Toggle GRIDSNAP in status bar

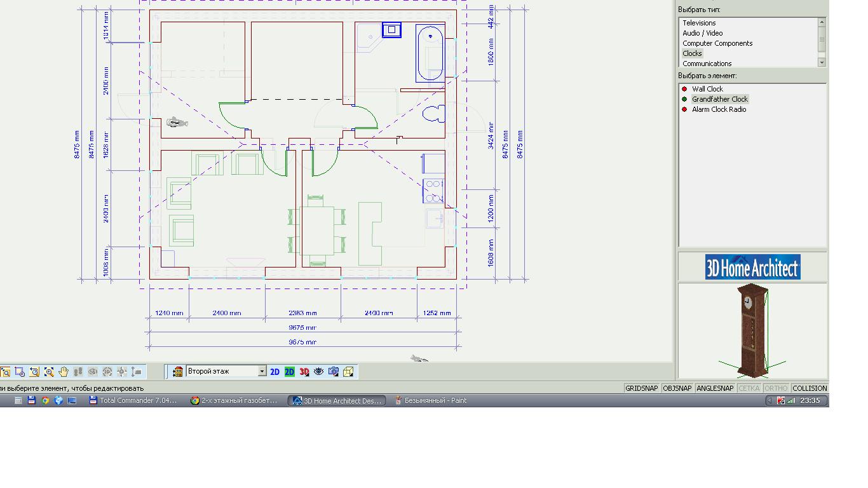641,388
